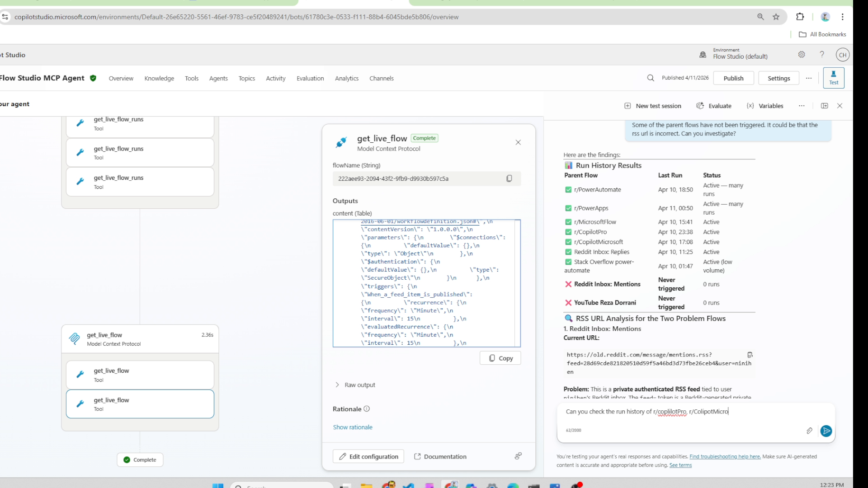
Task: Open Copilot Studio settings gear icon
Action: pos(802,54)
